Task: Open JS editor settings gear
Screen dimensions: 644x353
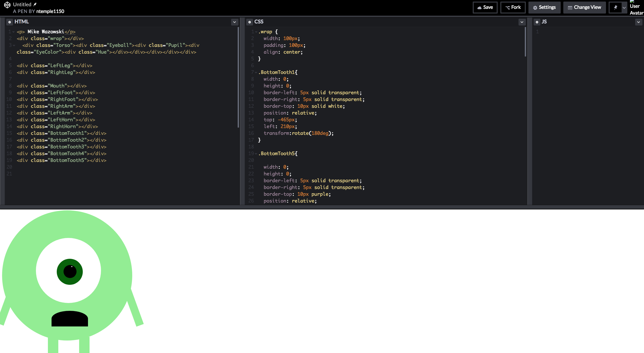Action: click(537, 22)
